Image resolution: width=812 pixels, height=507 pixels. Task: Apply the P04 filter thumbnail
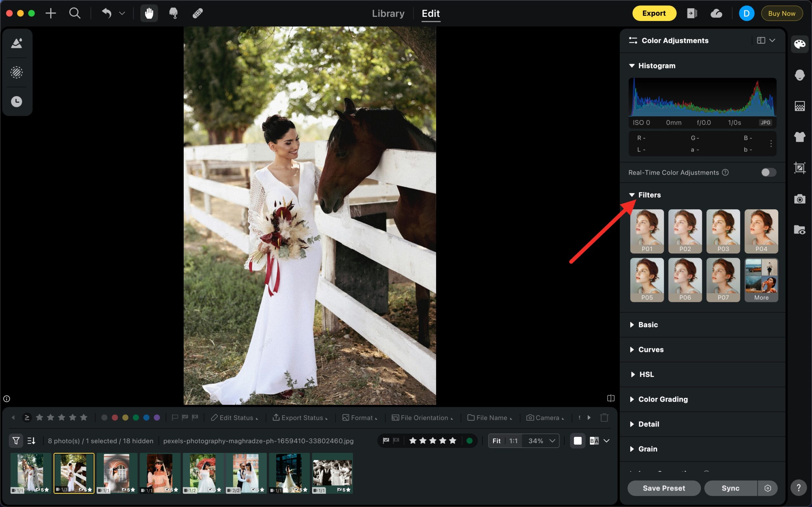[x=761, y=231]
